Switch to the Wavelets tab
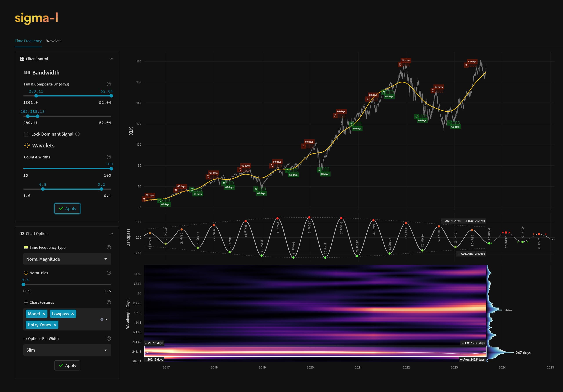 coord(54,41)
